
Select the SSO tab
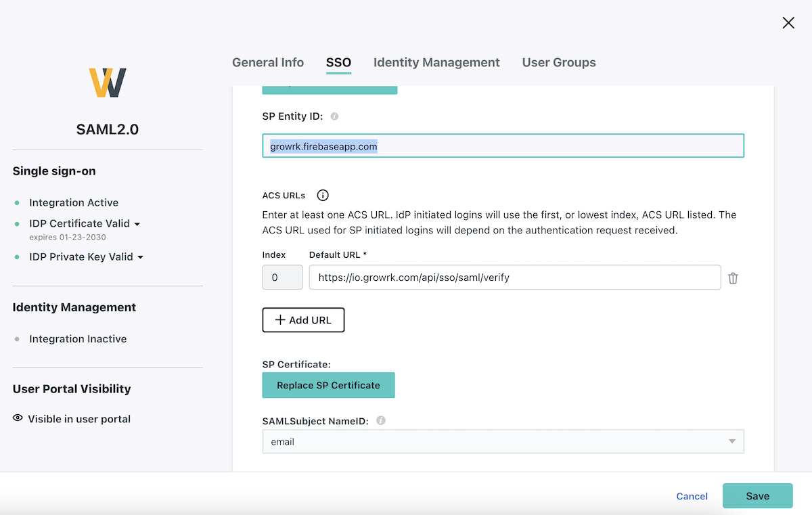338,62
